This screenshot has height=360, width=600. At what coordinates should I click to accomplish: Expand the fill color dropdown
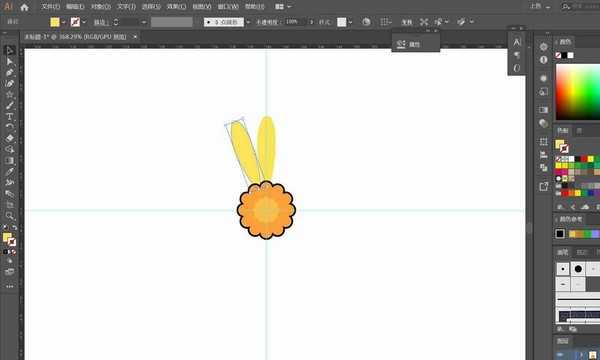[64, 22]
